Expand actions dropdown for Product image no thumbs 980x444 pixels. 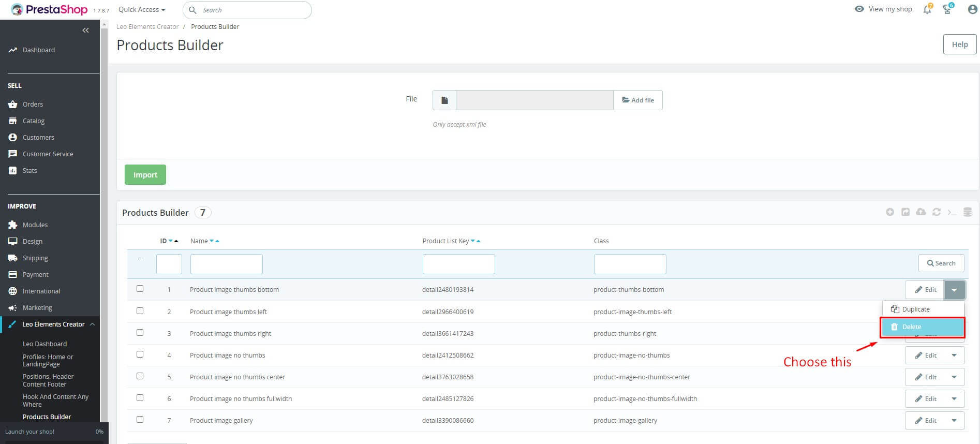(954, 355)
